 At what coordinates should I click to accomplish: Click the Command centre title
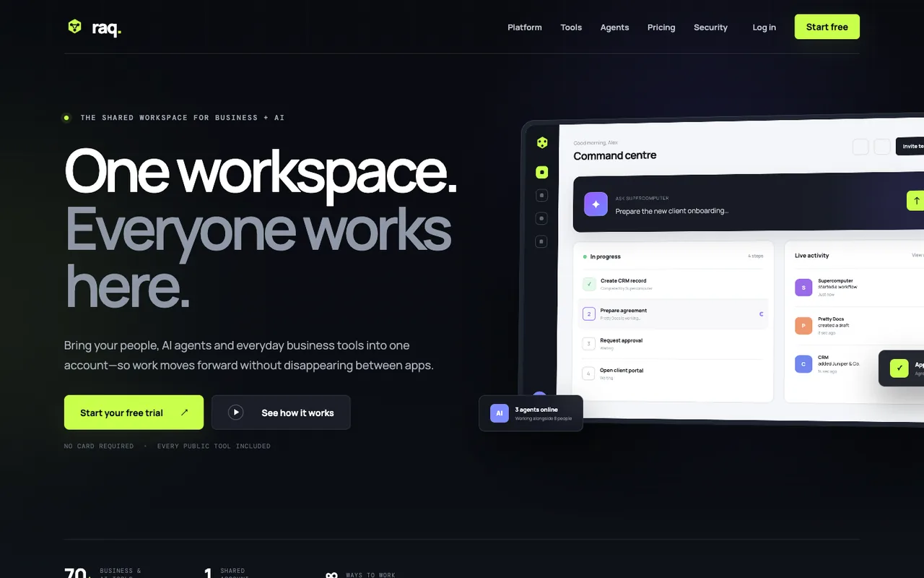coord(615,156)
